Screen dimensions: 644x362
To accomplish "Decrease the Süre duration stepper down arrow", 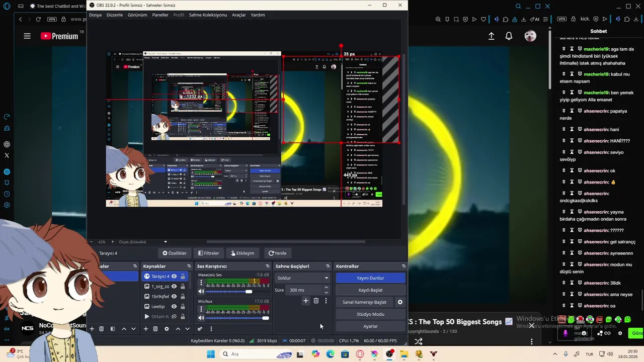I will coord(326,293).
